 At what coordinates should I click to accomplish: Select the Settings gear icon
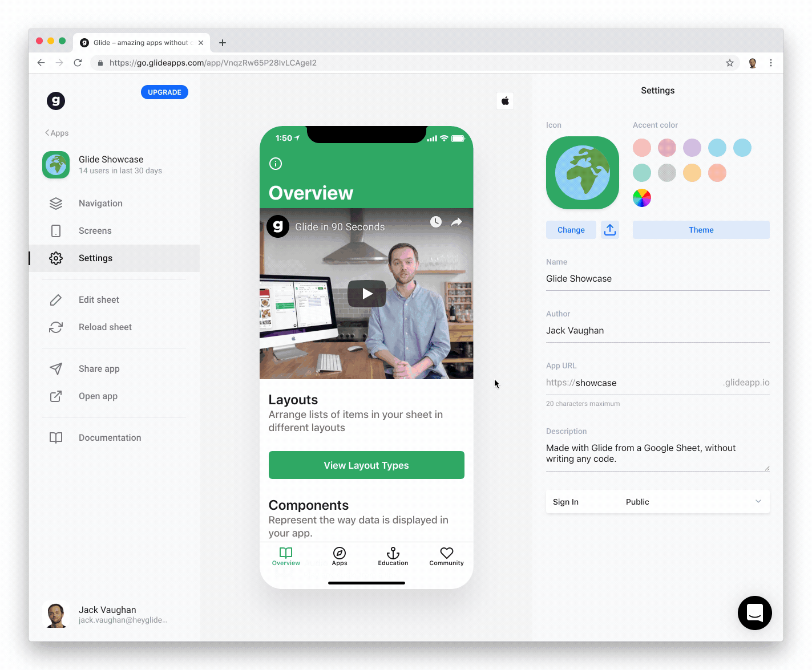coord(56,258)
